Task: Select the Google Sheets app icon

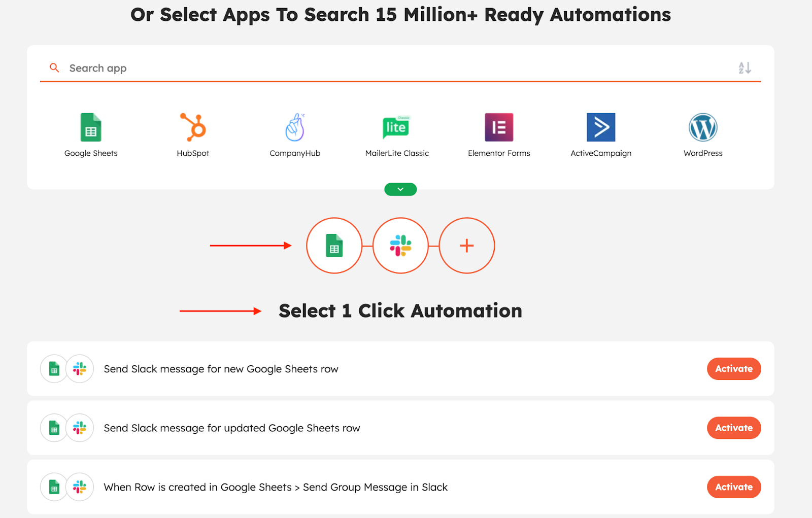Action: (91, 127)
